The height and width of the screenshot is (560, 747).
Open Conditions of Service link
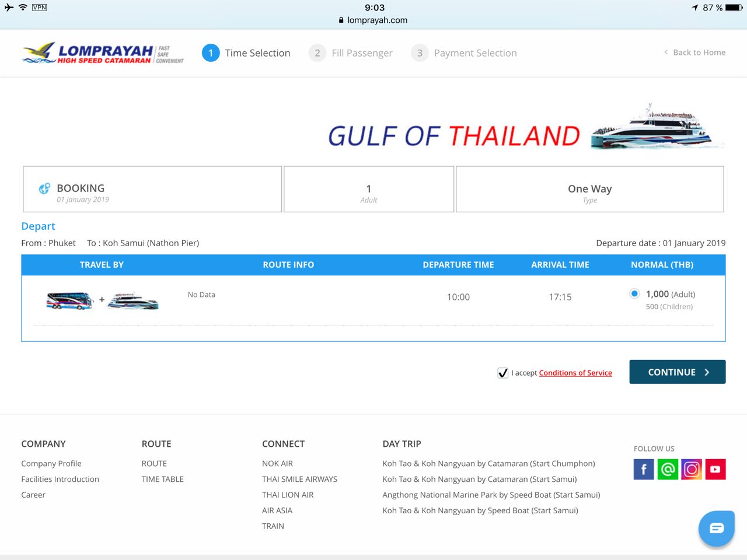click(575, 373)
